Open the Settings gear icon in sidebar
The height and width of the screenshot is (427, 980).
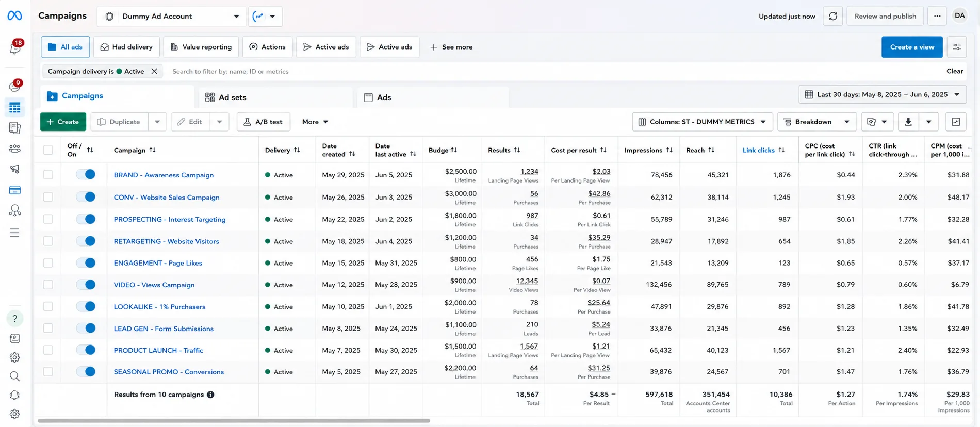(x=15, y=357)
